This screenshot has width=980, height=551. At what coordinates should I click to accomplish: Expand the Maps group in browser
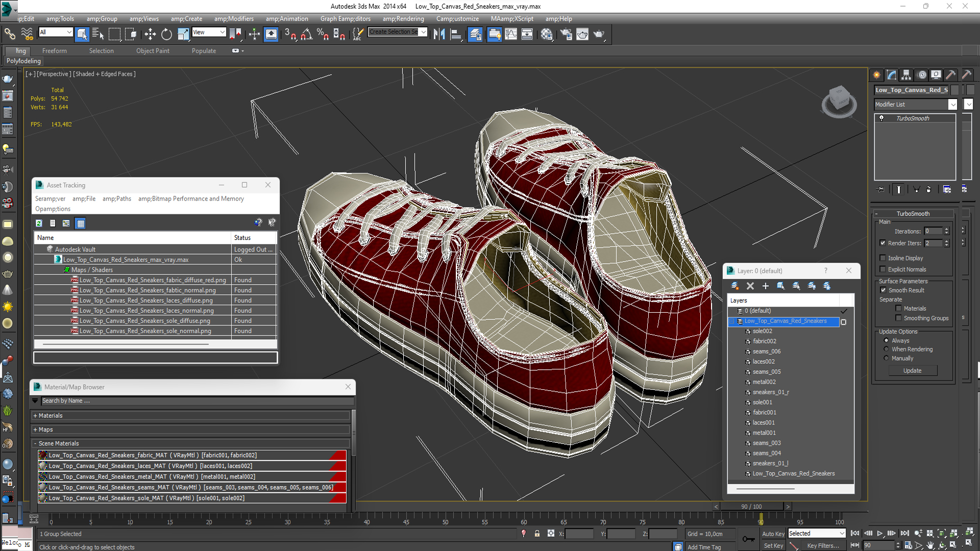pos(35,430)
